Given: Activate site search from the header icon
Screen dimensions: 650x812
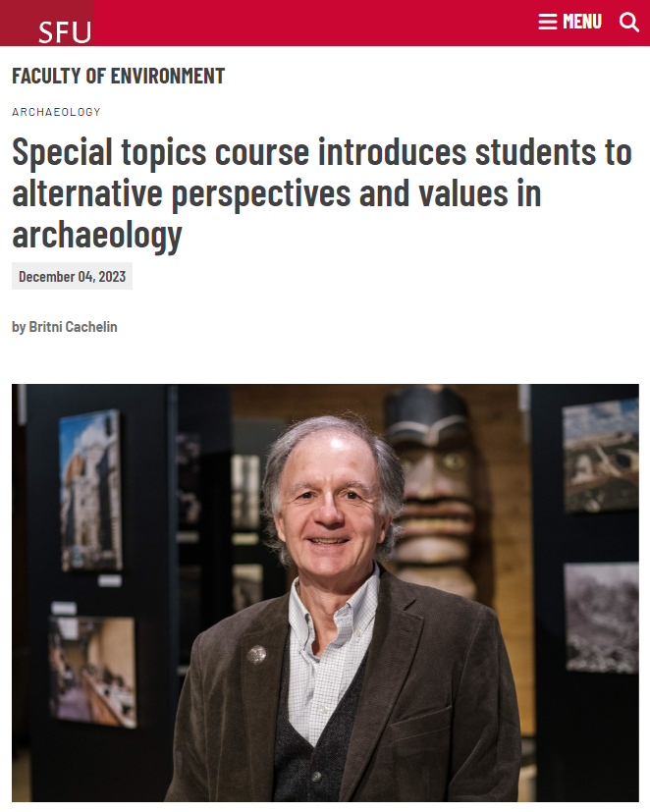Looking at the screenshot, I should pyautogui.click(x=629, y=21).
